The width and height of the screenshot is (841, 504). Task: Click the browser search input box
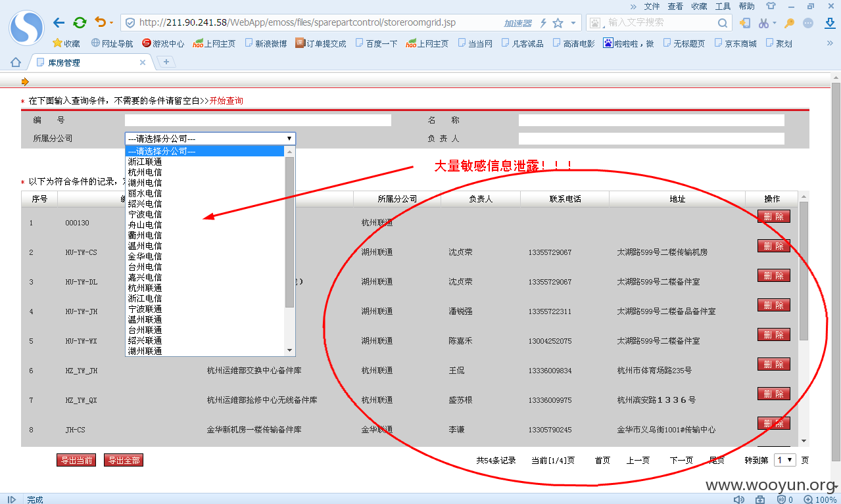660,23
